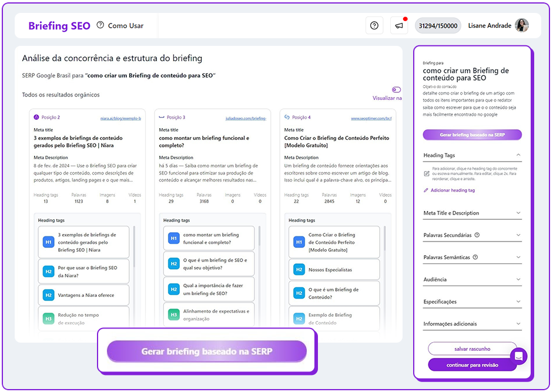Click Lisane Andrade's profile avatar

pos(522,25)
